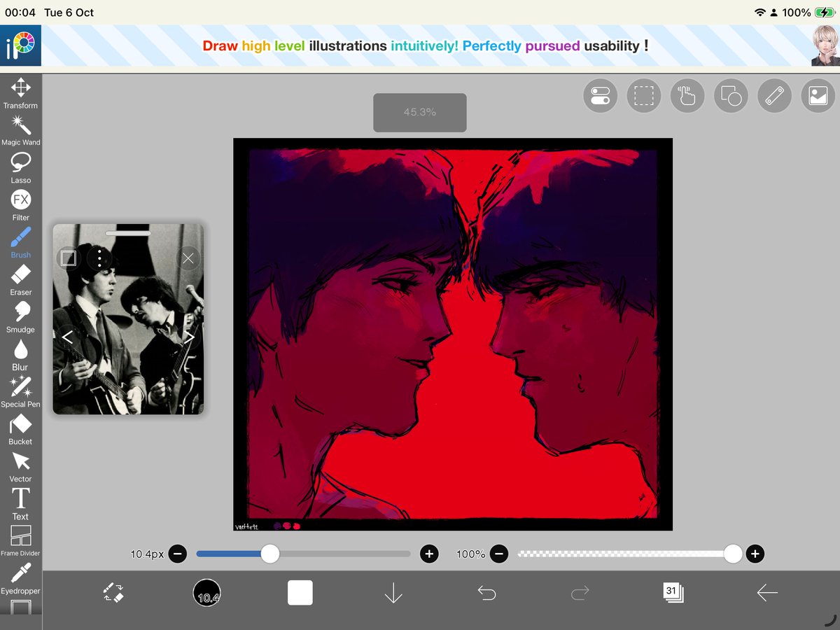
Task: Tap the 45.3% zoom indicator
Action: tap(420, 112)
